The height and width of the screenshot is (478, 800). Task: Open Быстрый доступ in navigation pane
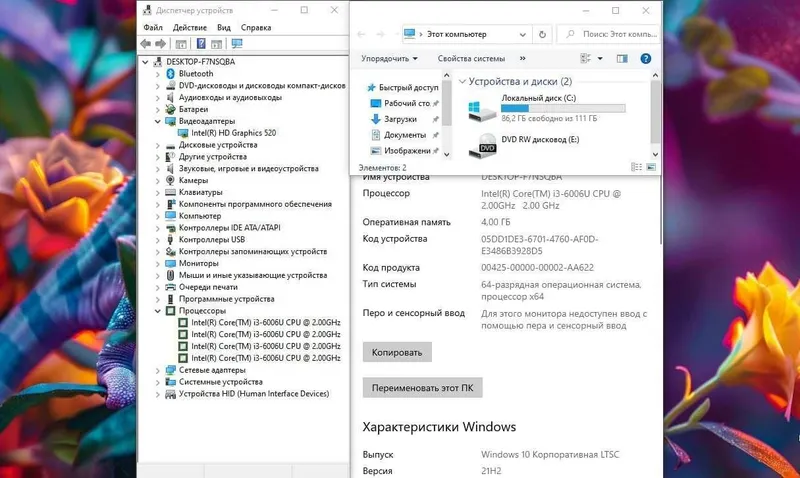[x=403, y=87]
